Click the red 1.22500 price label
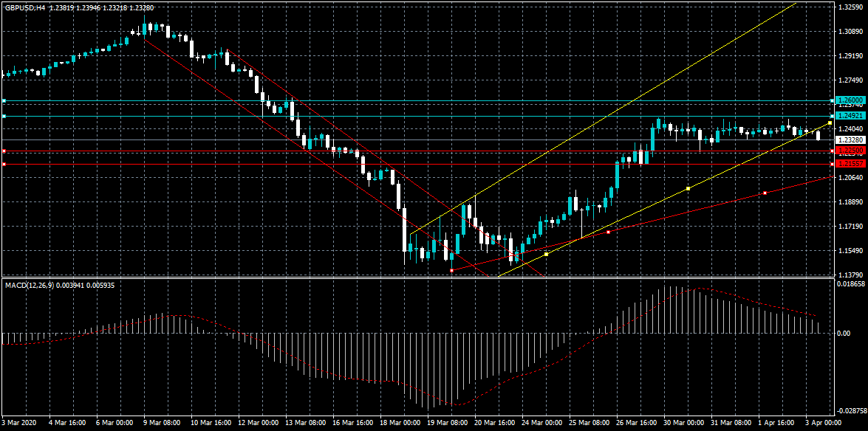This screenshot has width=868, height=431. point(851,151)
